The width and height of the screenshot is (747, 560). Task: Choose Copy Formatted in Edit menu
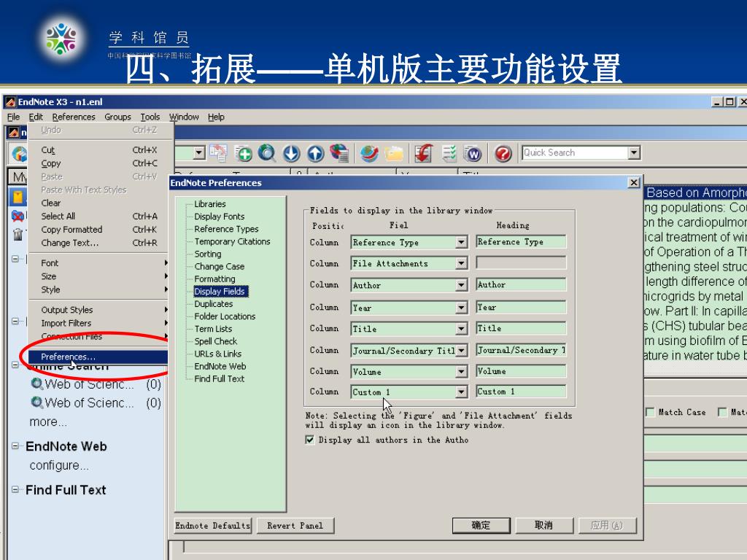pos(98,230)
